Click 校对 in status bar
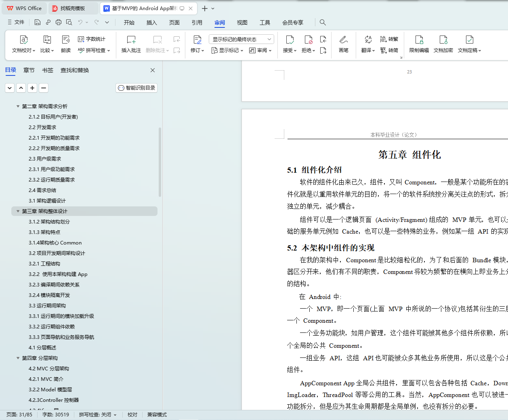508x420 pixels. pyautogui.click(x=132, y=415)
